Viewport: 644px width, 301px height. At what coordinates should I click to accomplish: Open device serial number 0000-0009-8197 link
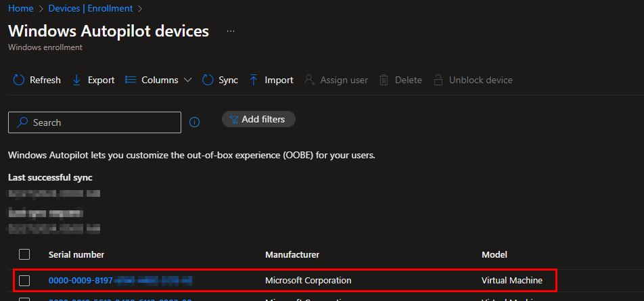pyautogui.click(x=80, y=280)
